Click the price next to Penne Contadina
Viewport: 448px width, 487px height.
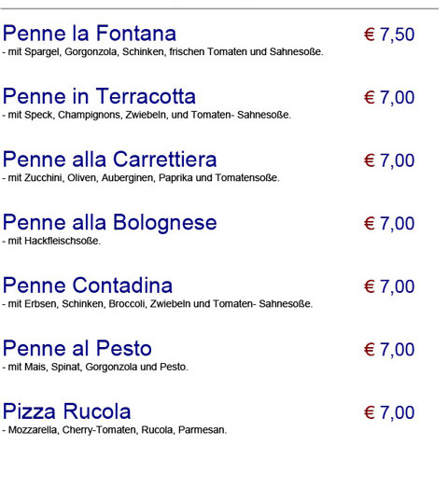[389, 286]
